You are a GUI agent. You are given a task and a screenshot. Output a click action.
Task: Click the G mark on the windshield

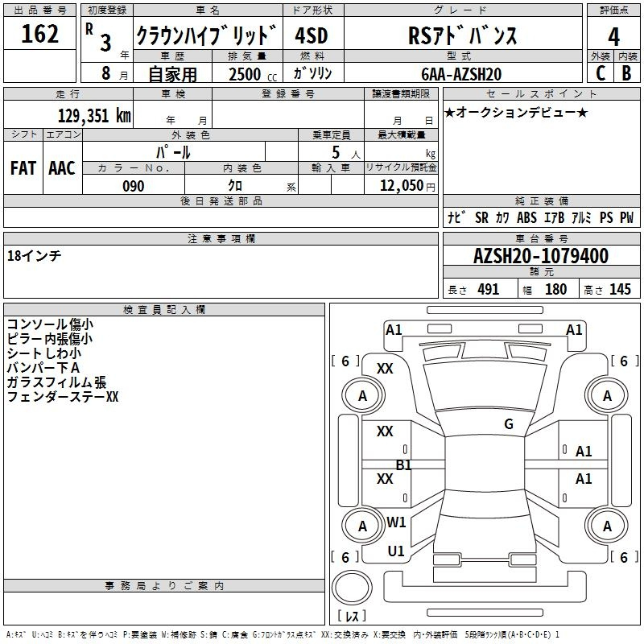508,424
